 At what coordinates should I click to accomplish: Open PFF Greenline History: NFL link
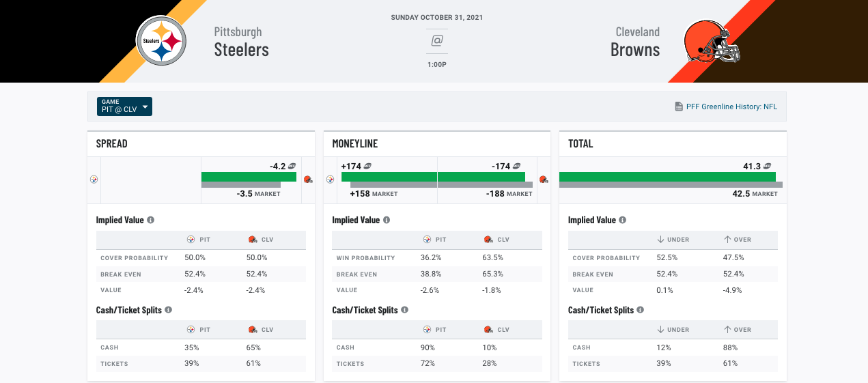click(x=731, y=107)
